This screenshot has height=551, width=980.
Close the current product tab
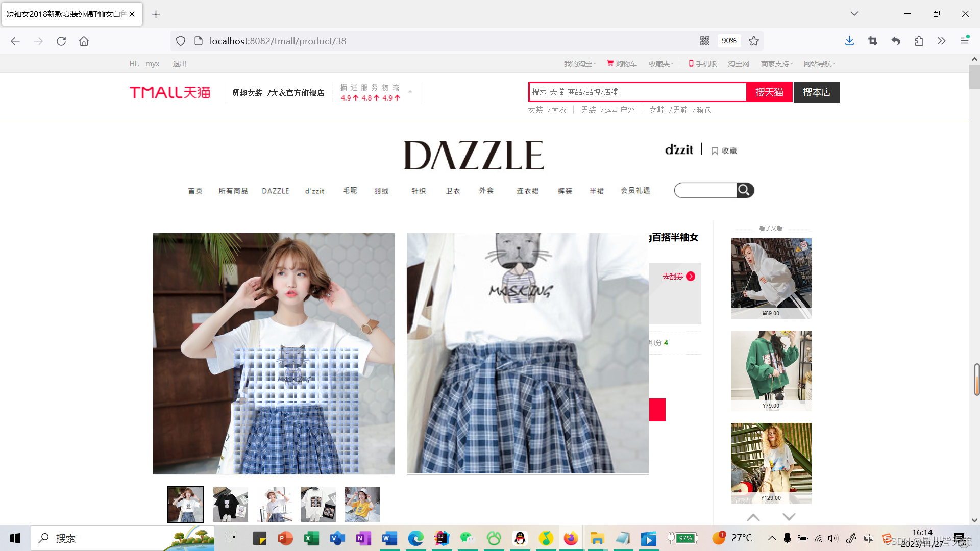pos(132,14)
